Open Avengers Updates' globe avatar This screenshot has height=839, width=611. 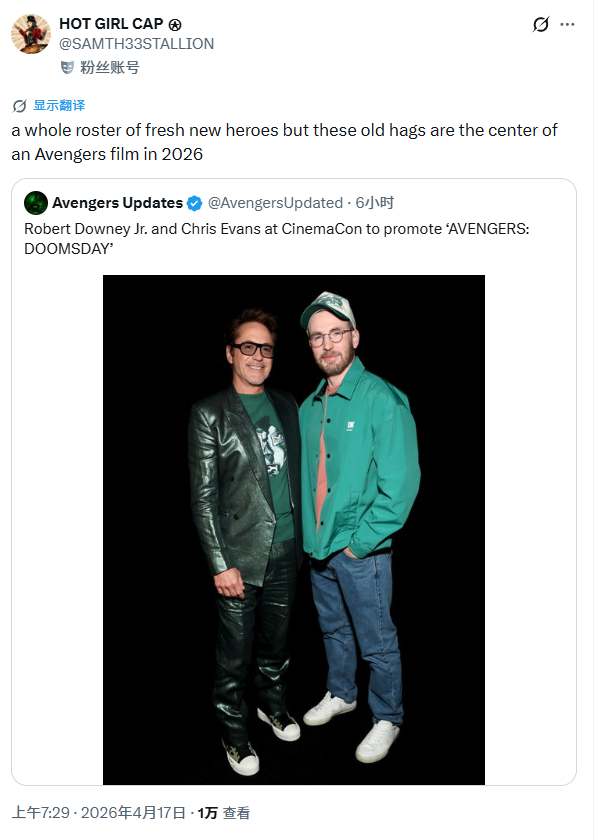[x=35, y=203]
